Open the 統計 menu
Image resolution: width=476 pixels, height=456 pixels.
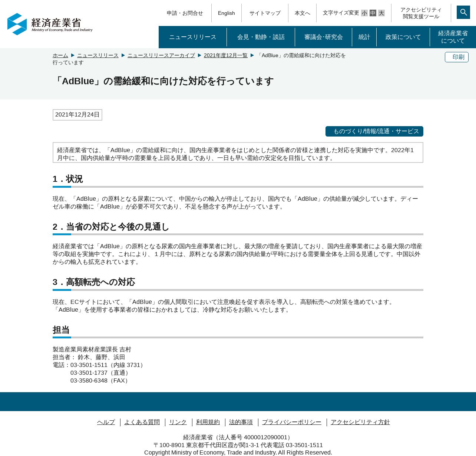(x=364, y=37)
